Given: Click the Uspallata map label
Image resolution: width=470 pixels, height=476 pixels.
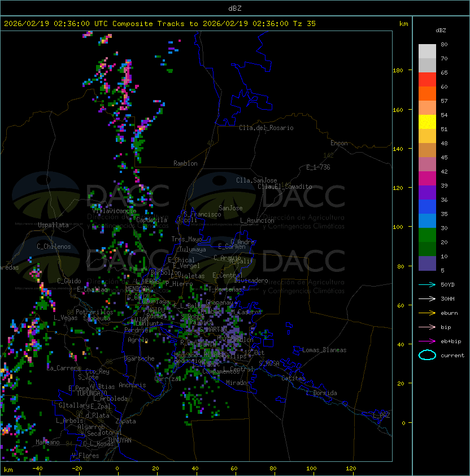Looking at the screenshot, I should pos(53,225).
